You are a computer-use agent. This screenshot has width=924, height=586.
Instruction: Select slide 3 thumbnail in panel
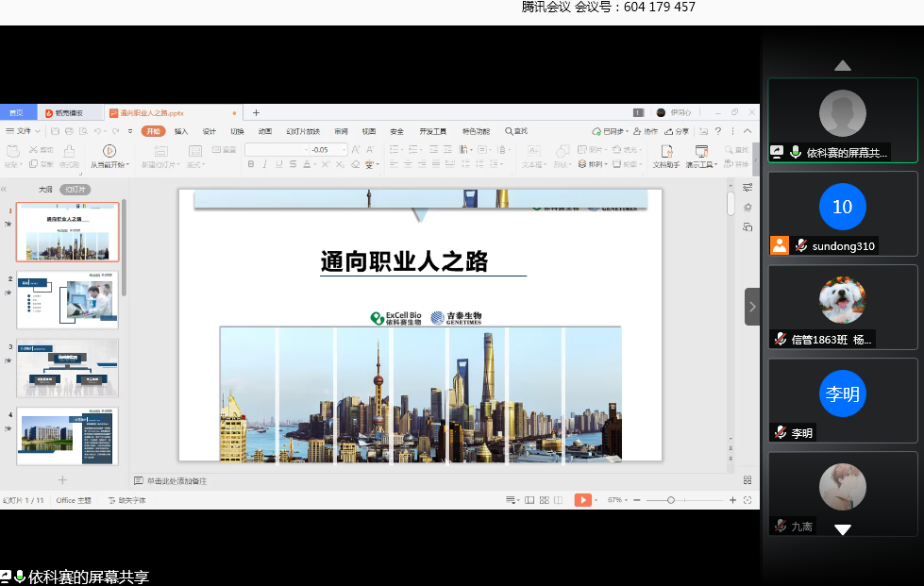coord(67,367)
